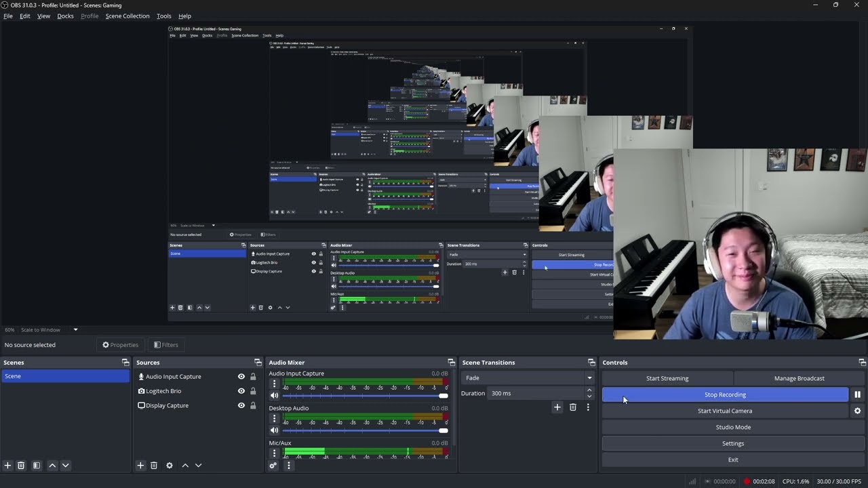Adjust Desktop Audio volume slider
868x488 pixels.
click(366, 430)
